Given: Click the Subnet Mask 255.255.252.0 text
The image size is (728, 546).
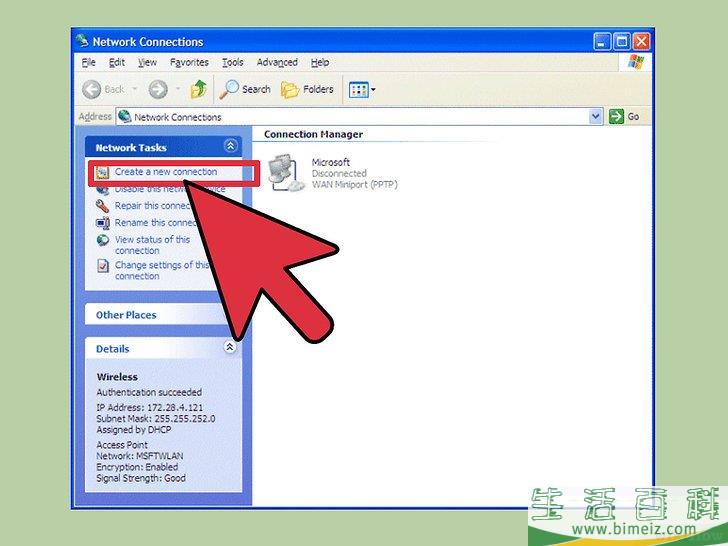Looking at the screenshot, I should point(156,419).
